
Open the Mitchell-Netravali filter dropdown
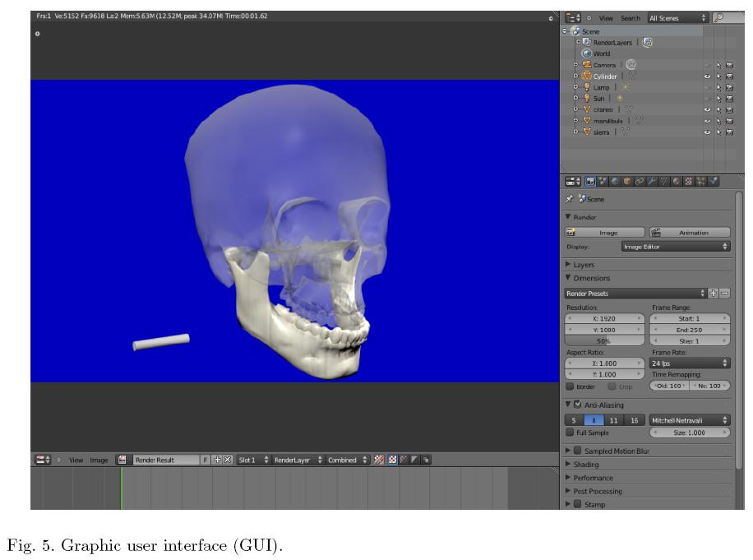tap(689, 420)
